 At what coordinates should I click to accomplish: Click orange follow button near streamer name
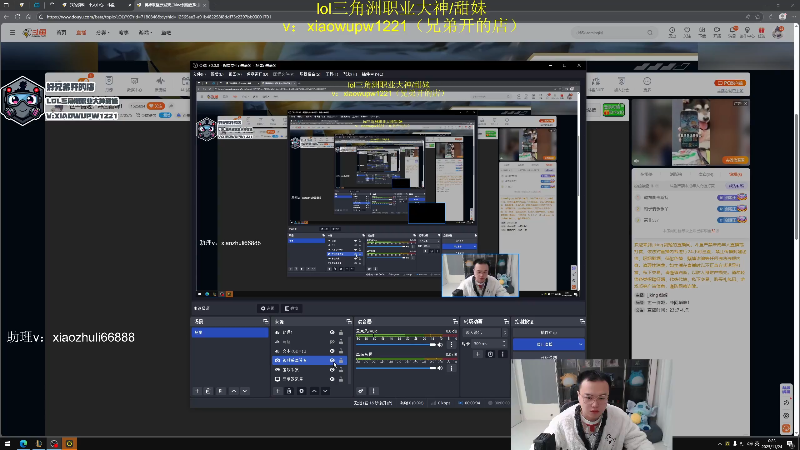[156, 106]
